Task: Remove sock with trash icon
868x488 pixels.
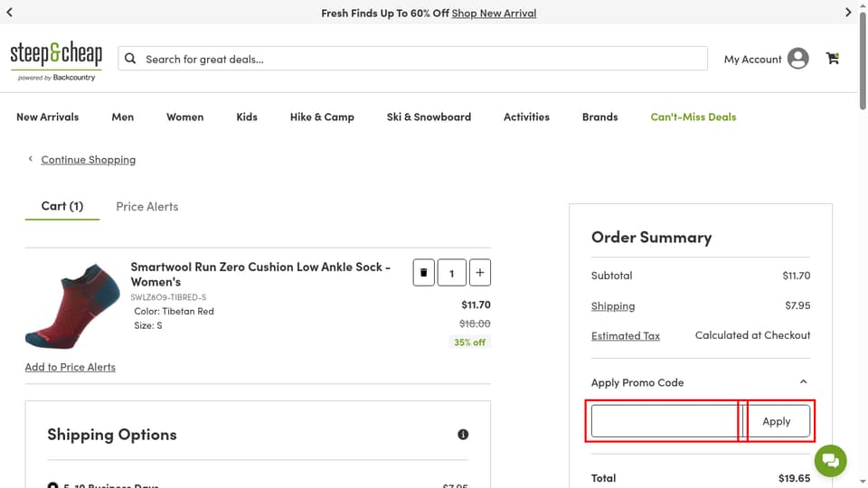Action: coord(423,272)
